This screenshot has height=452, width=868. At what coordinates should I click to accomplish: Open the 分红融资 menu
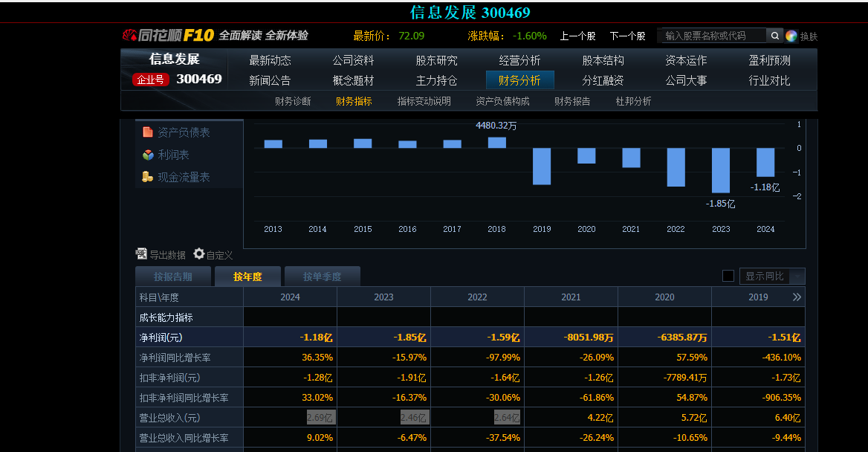[x=603, y=80]
